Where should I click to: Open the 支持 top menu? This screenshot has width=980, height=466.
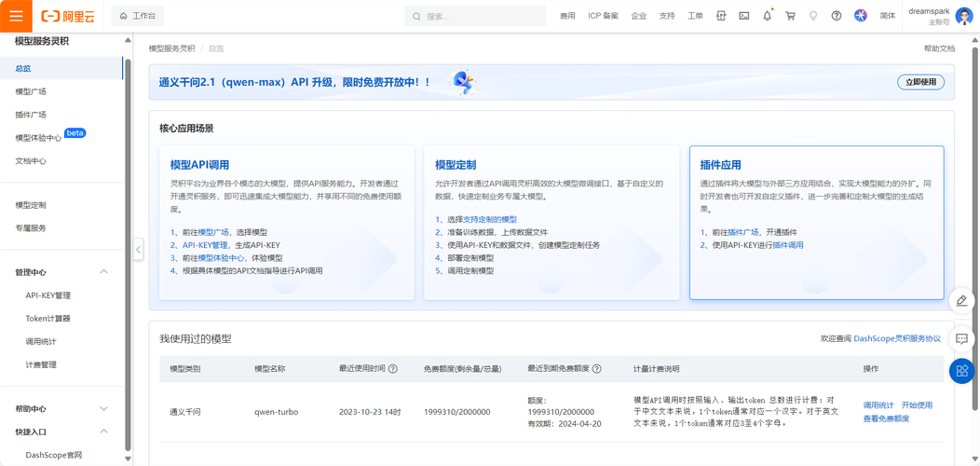pyautogui.click(x=667, y=16)
